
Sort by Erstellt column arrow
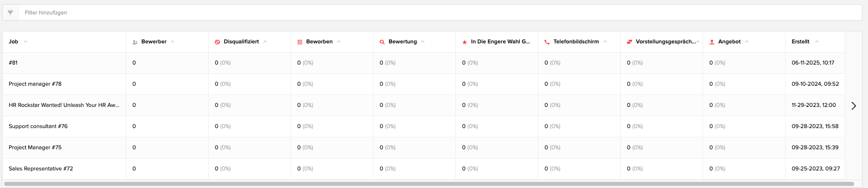tap(816, 41)
